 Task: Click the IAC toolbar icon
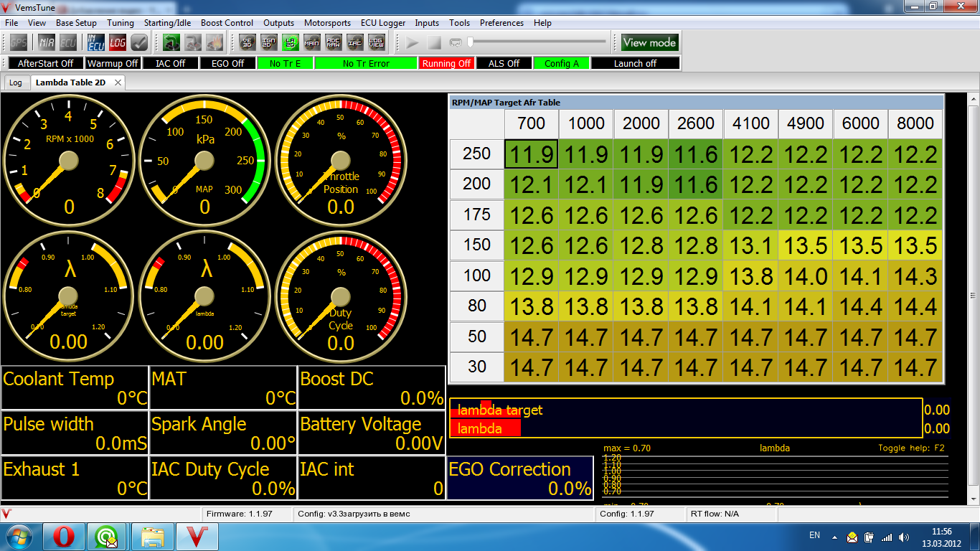coord(355,42)
